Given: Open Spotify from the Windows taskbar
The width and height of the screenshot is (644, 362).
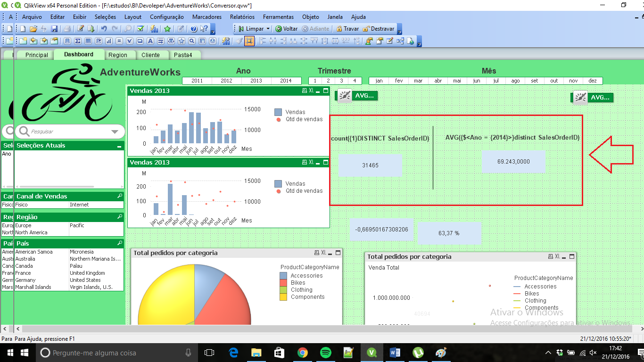Looking at the screenshot, I should (325, 353).
